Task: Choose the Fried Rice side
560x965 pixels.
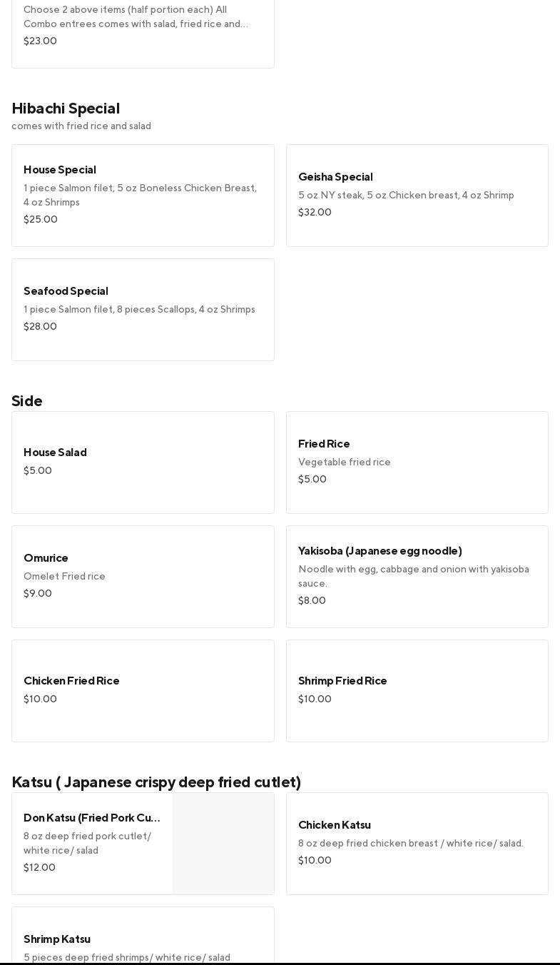Action: coord(417,462)
